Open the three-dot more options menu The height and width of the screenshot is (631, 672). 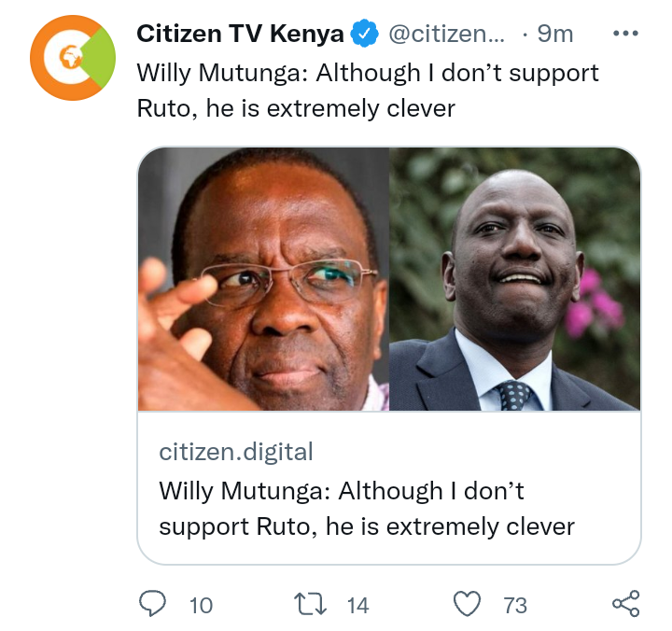625,33
